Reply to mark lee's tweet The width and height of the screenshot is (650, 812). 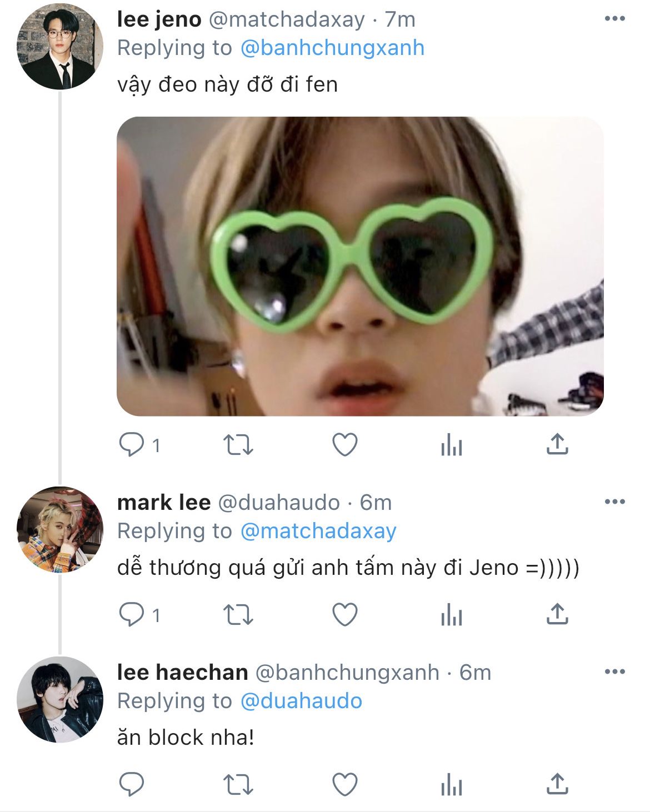[x=132, y=615]
